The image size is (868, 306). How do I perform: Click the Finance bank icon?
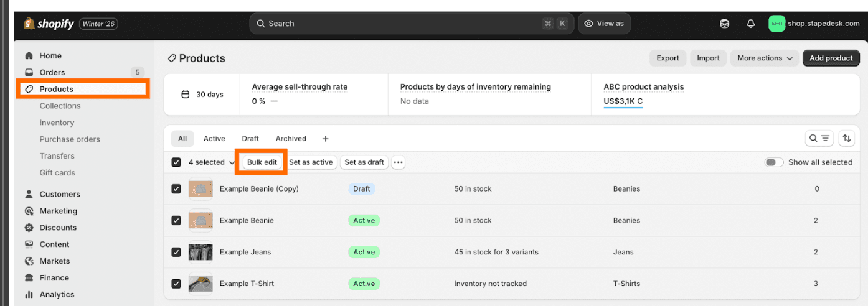pos(29,278)
